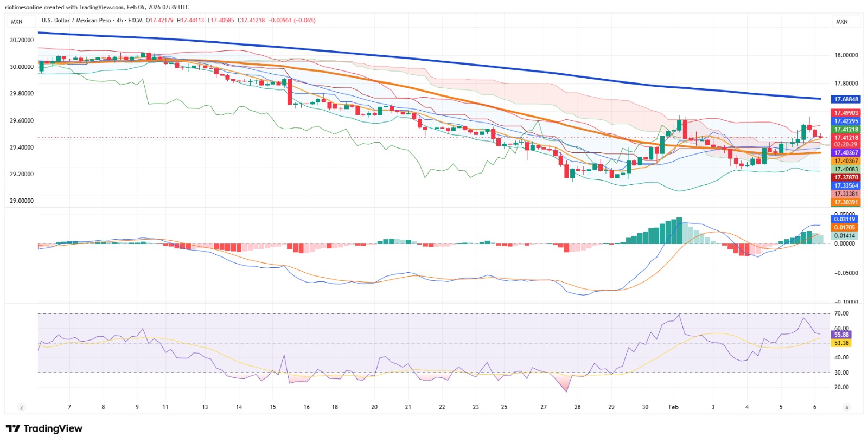Click the 29.00000 tick on the left price axis
Viewport: 868px width, 443px height.
22,201
